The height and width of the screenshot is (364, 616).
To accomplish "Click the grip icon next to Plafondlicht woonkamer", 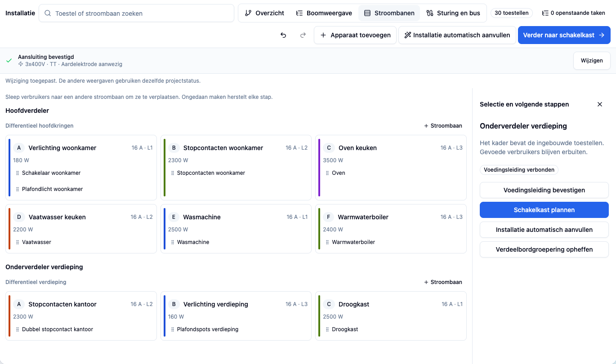I will tap(17, 189).
